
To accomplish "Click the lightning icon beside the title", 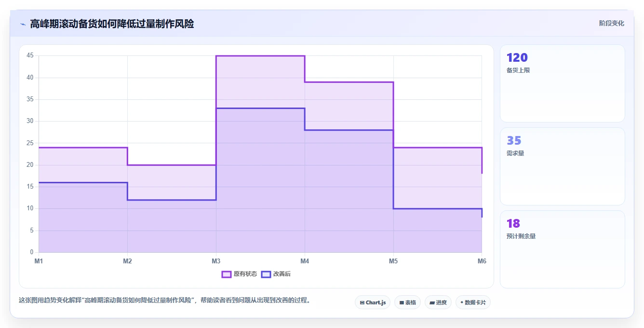I will point(23,24).
